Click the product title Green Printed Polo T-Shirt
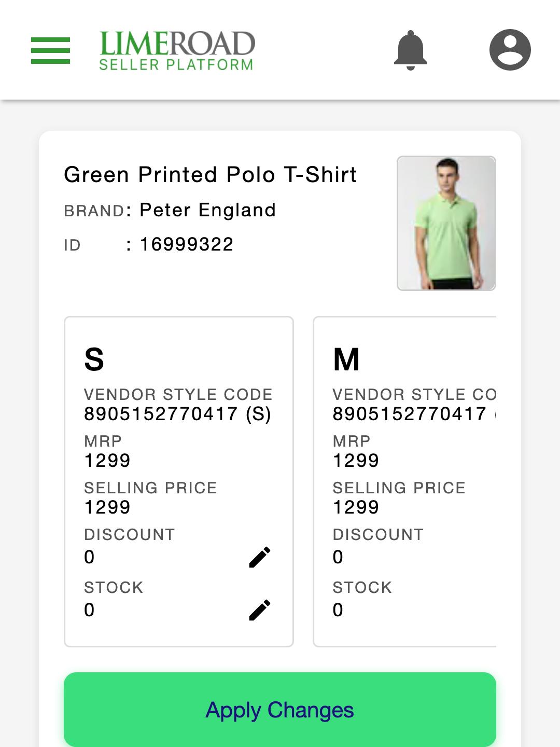 [x=211, y=174]
